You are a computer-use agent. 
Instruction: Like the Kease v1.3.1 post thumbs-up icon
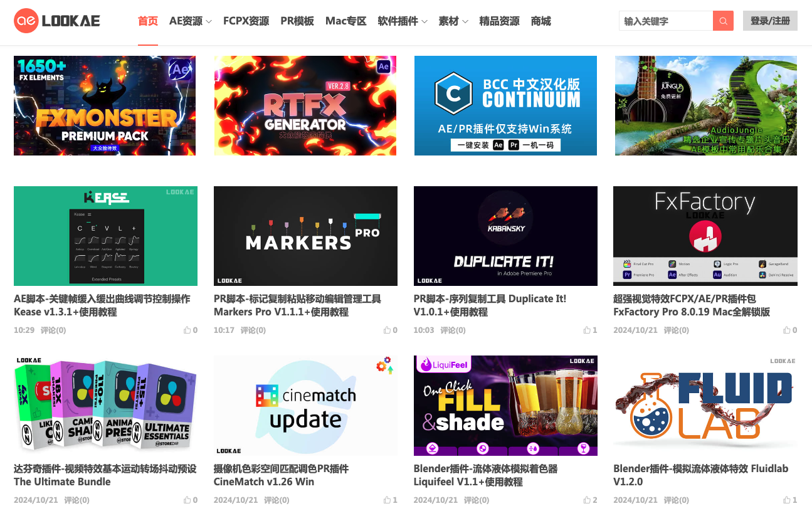[x=187, y=330]
